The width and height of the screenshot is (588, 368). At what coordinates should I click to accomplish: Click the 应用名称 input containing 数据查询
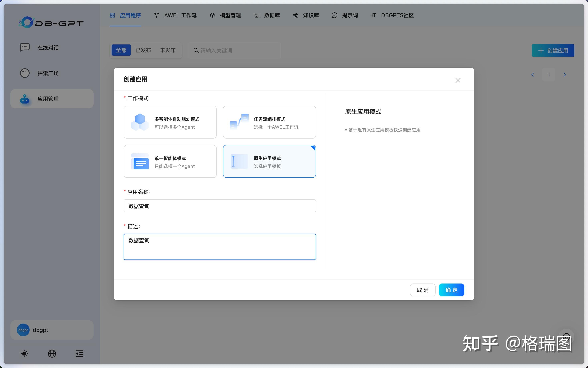pyautogui.click(x=219, y=206)
